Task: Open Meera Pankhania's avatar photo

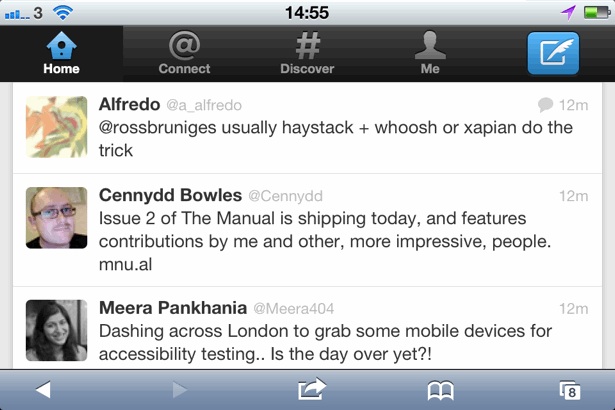Action: pyautogui.click(x=56, y=330)
